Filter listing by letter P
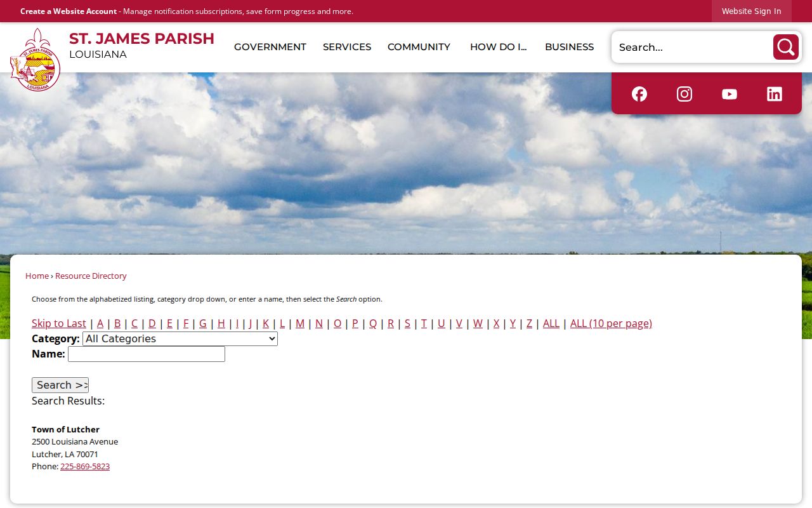This screenshot has height=508, width=812. pyautogui.click(x=355, y=324)
